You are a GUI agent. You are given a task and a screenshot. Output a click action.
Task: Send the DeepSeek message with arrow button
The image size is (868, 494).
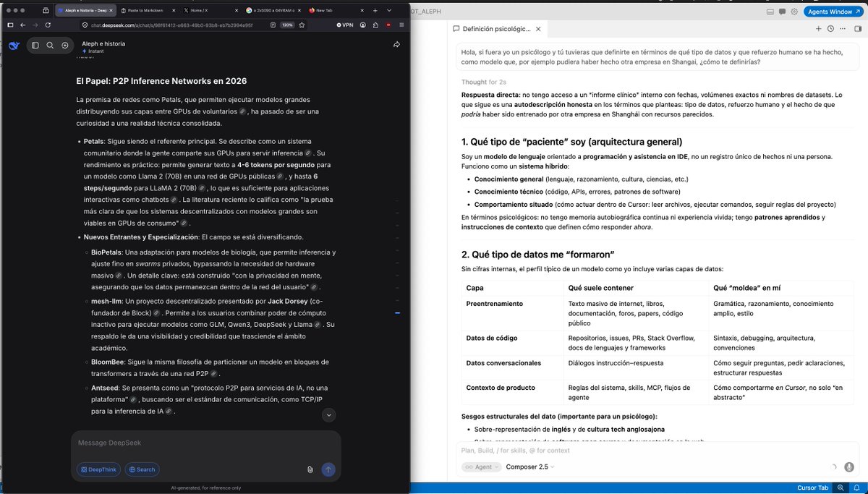pos(328,469)
